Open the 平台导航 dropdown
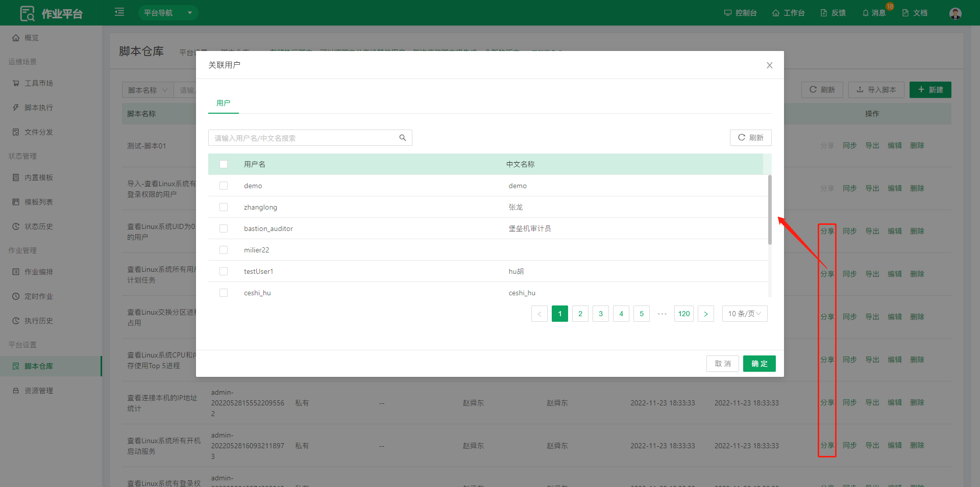Viewport: 980px width, 487px height. pos(168,13)
